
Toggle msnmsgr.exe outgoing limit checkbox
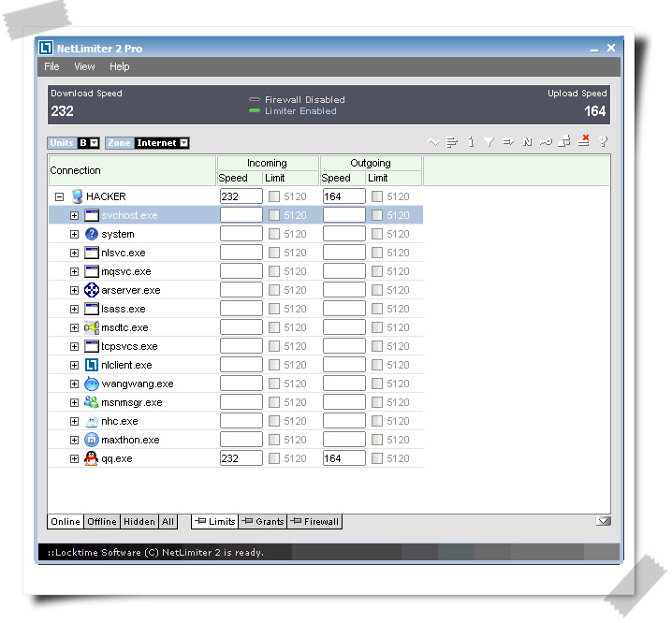[x=377, y=402]
